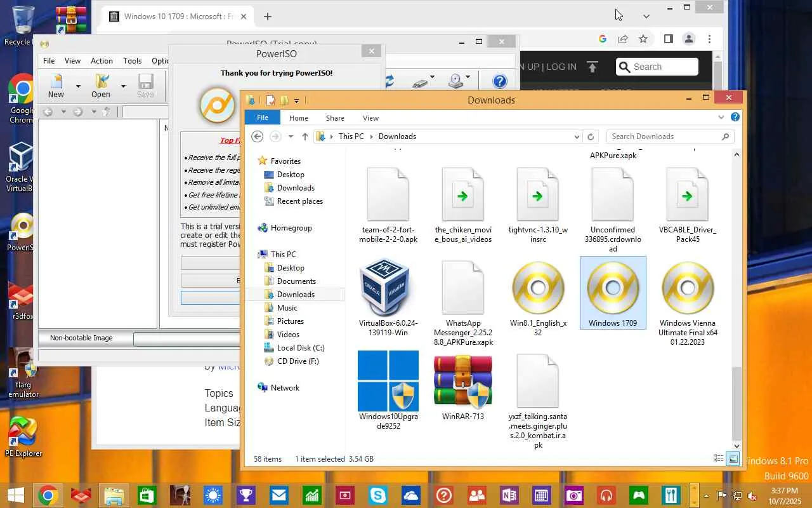Click the Downloads file list scrollbar thumb
812x508 pixels.
click(x=737, y=404)
